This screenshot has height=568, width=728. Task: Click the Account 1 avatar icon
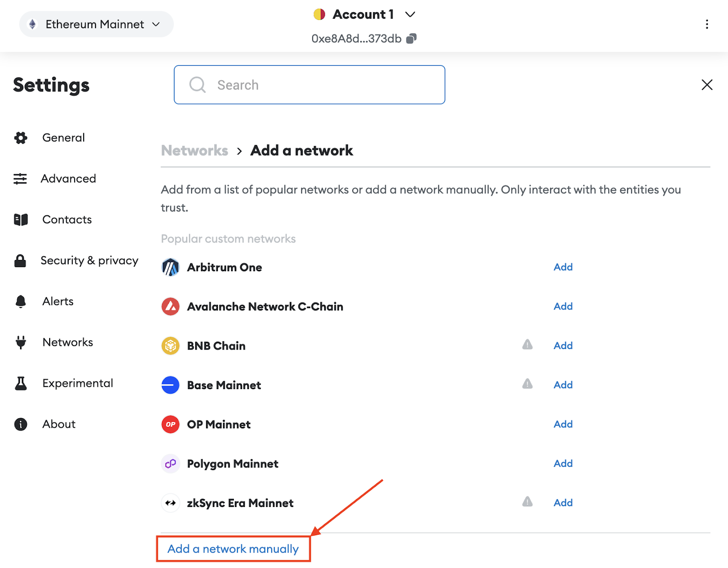point(319,15)
